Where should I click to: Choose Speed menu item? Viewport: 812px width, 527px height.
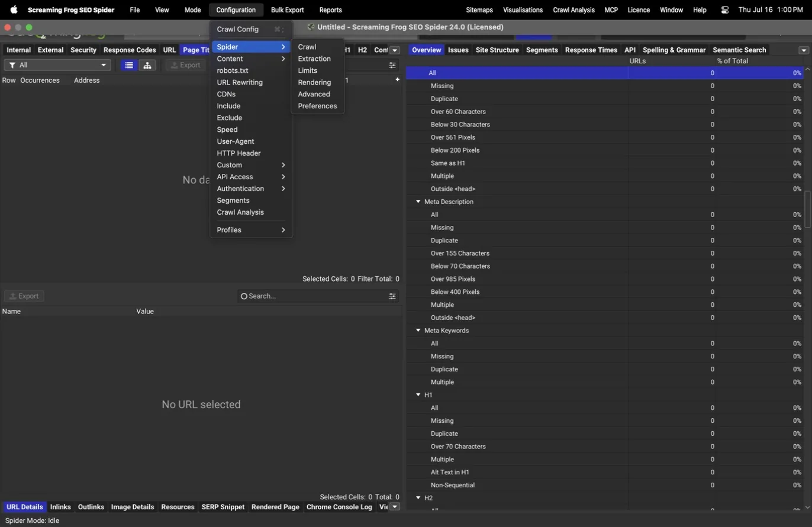click(x=251, y=130)
